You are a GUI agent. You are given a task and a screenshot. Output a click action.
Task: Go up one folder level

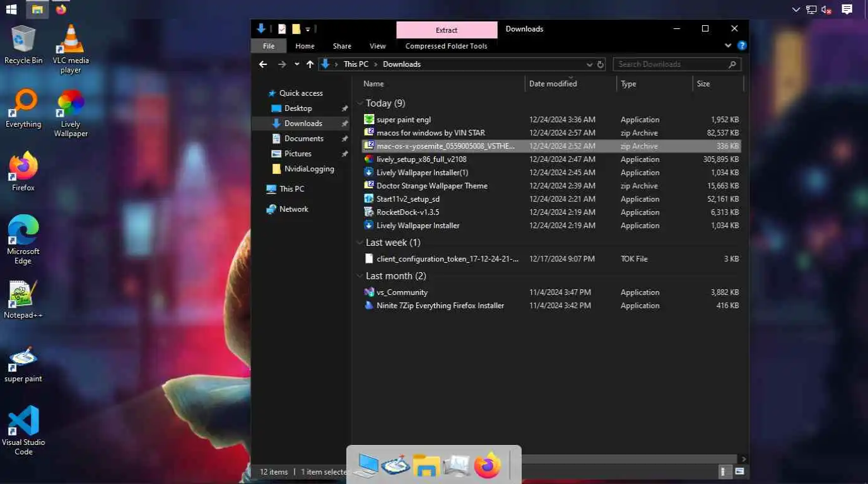pos(310,64)
